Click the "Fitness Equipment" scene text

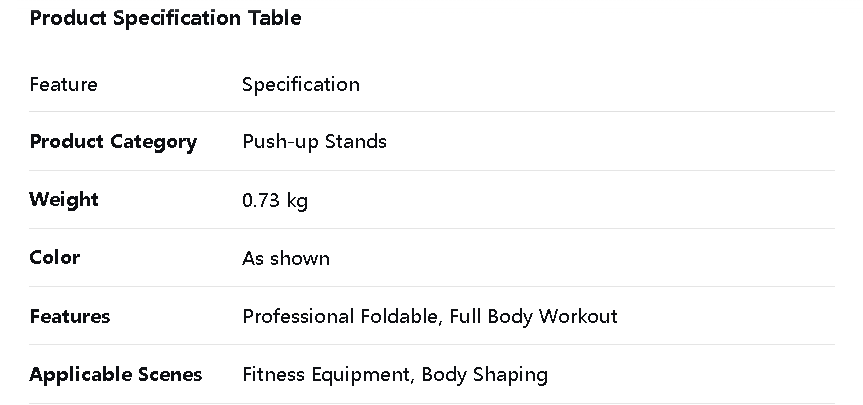click(x=326, y=374)
